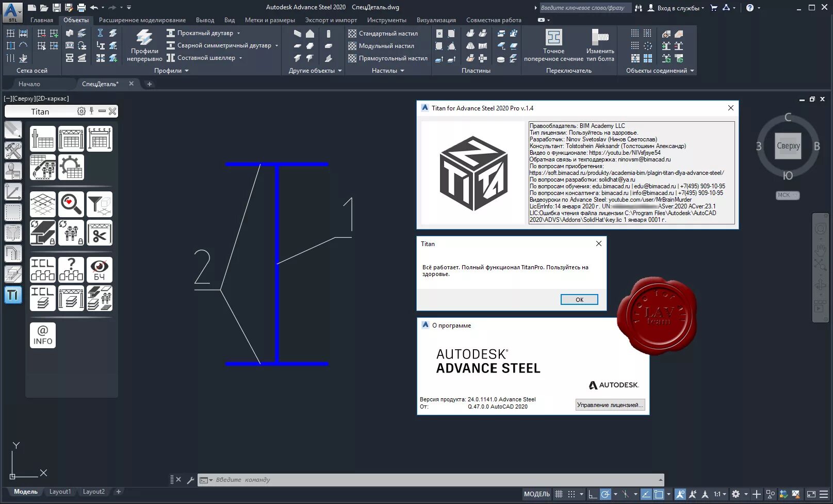The height and width of the screenshot is (504, 833).
Task: Click the funnel filter icon in Titan palette
Action: (x=100, y=204)
